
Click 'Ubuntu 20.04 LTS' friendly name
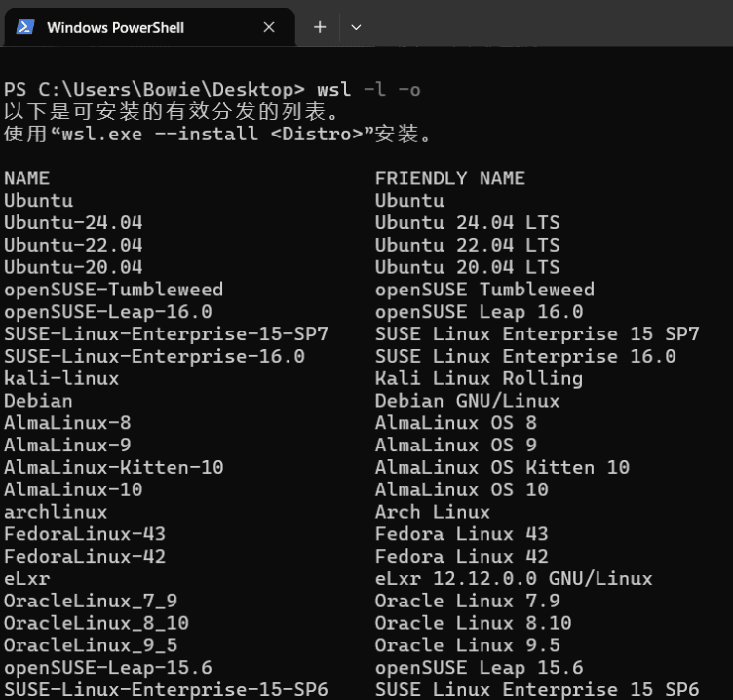468,267
